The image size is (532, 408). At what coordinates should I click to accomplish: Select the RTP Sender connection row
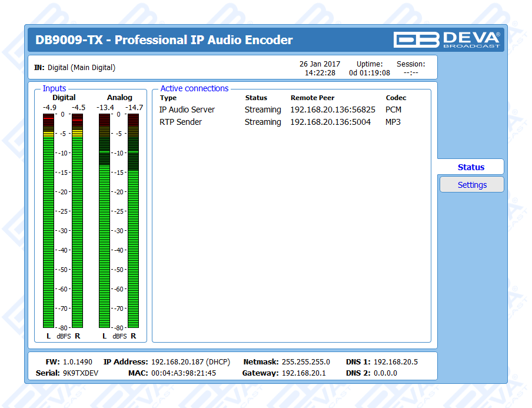click(x=181, y=122)
